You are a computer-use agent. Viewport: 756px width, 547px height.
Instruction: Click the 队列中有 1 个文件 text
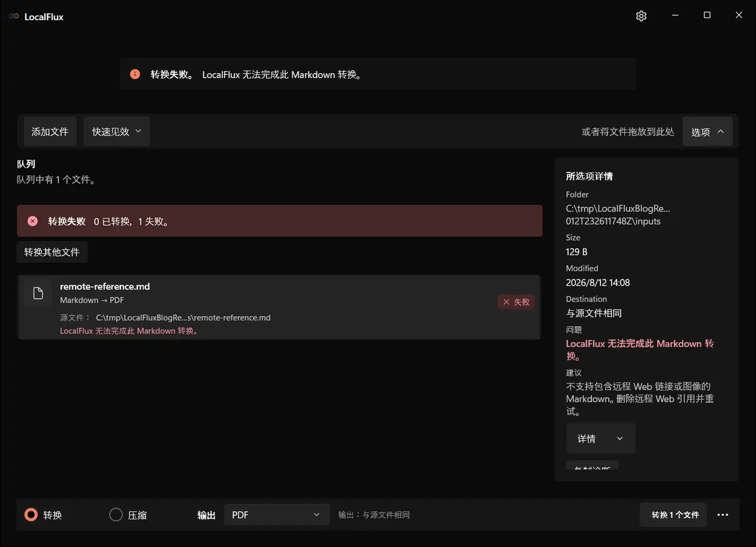pos(56,180)
